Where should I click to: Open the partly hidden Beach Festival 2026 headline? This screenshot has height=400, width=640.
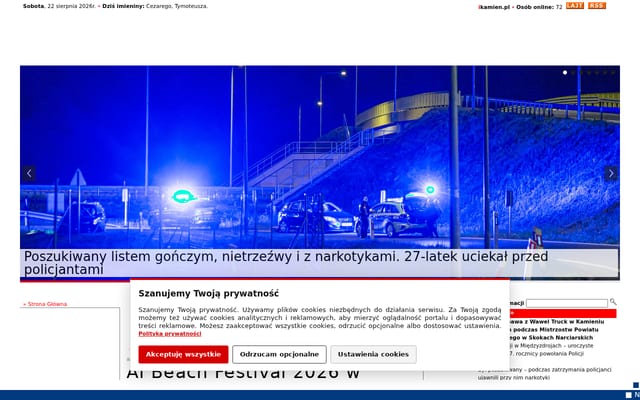coord(243,373)
